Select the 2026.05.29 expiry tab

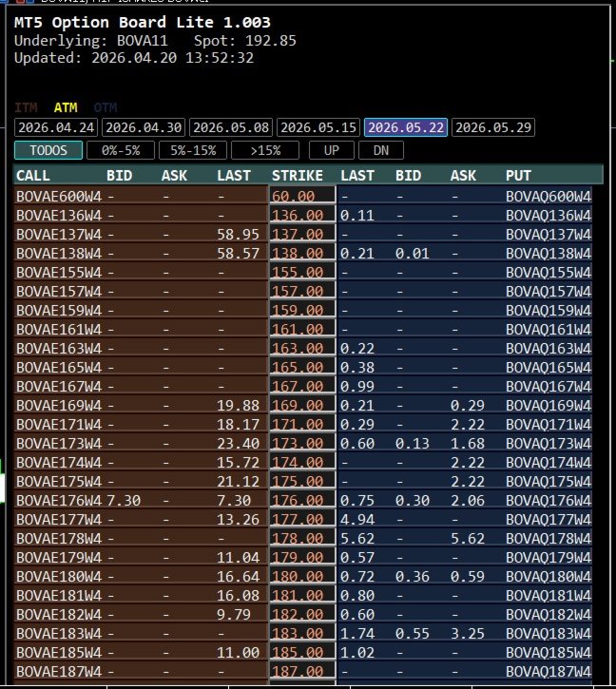[493, 127]
